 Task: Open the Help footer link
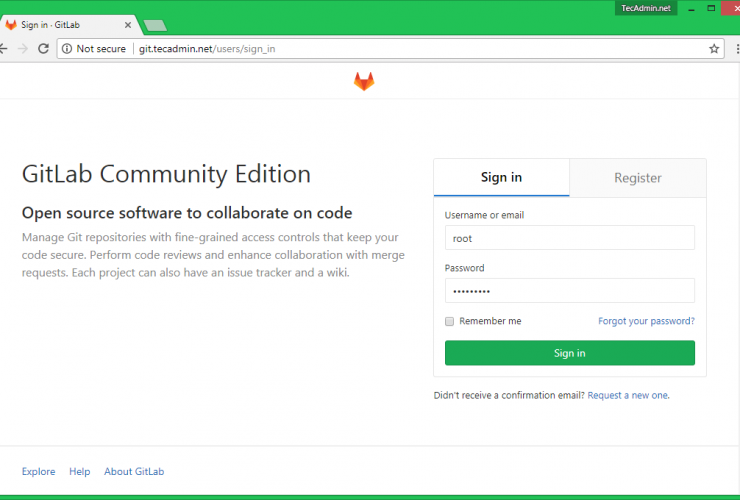tap(79, 472)
